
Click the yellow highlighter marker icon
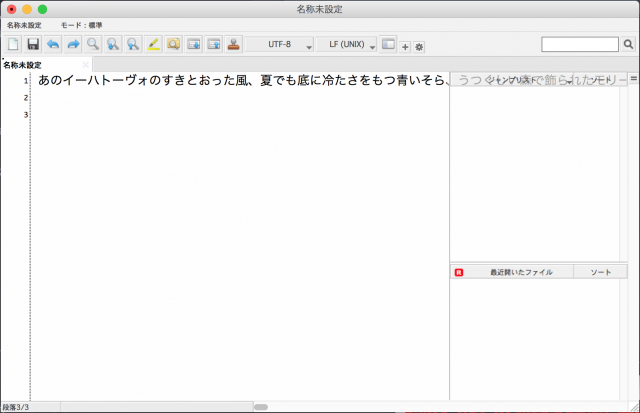153,45
